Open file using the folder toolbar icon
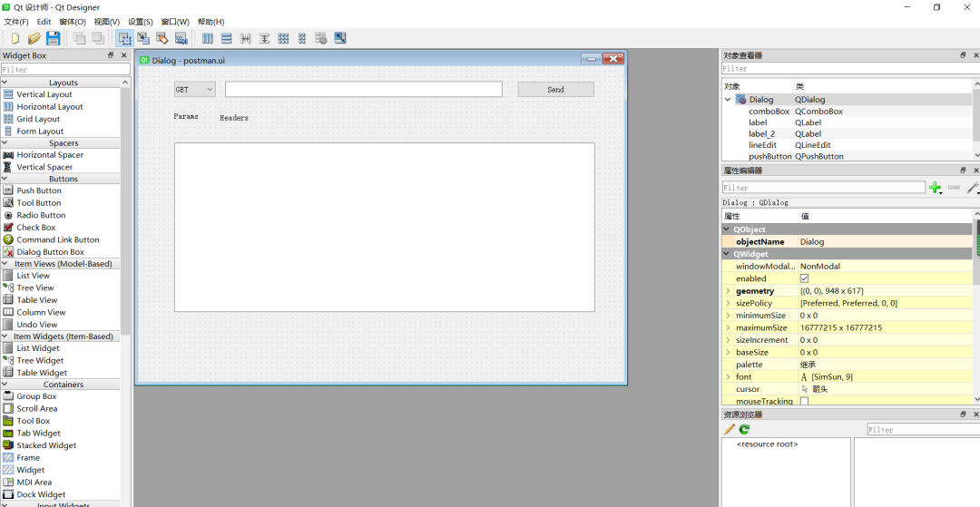Image resolution: width=980 pixels, height=507 pixels. point(34,38)
